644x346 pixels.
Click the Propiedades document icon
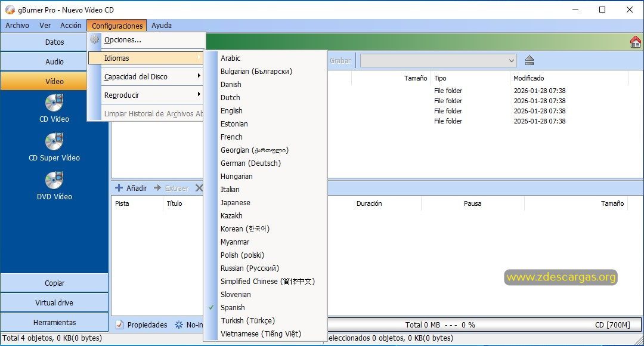coord(119,325)
